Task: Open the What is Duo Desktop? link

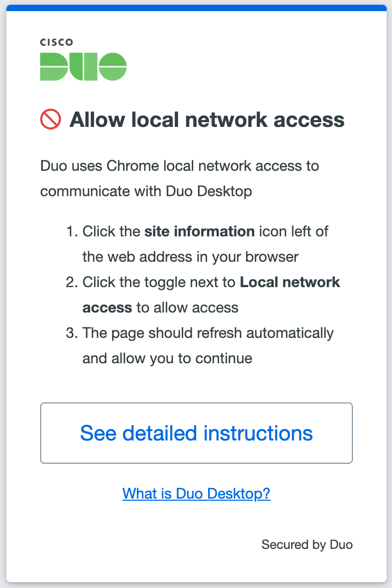Action: [197, 493]
